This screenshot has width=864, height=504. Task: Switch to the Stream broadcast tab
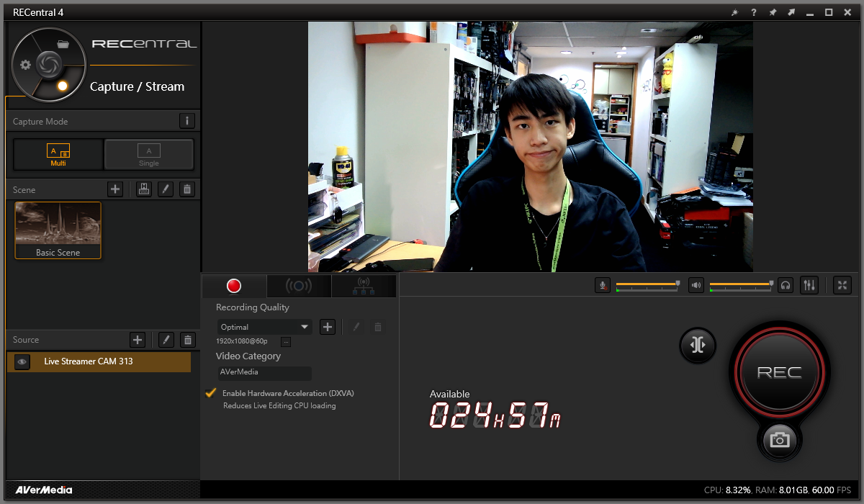pos(299,286)
